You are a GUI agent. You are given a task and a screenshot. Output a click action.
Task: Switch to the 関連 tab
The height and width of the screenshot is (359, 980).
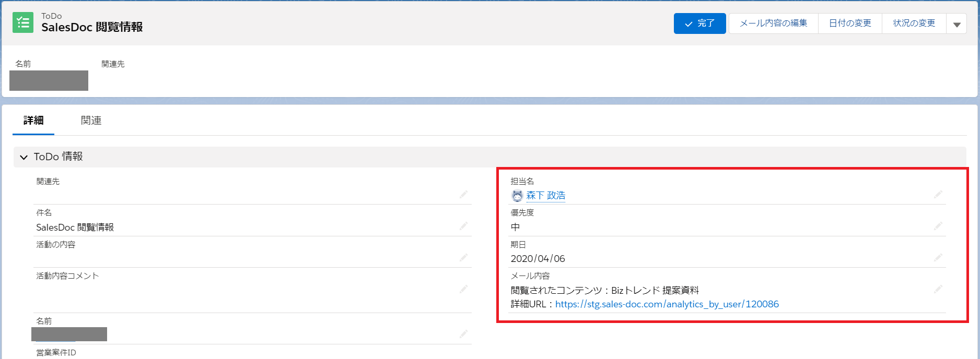pyautogui.click(x=91, y=121)
